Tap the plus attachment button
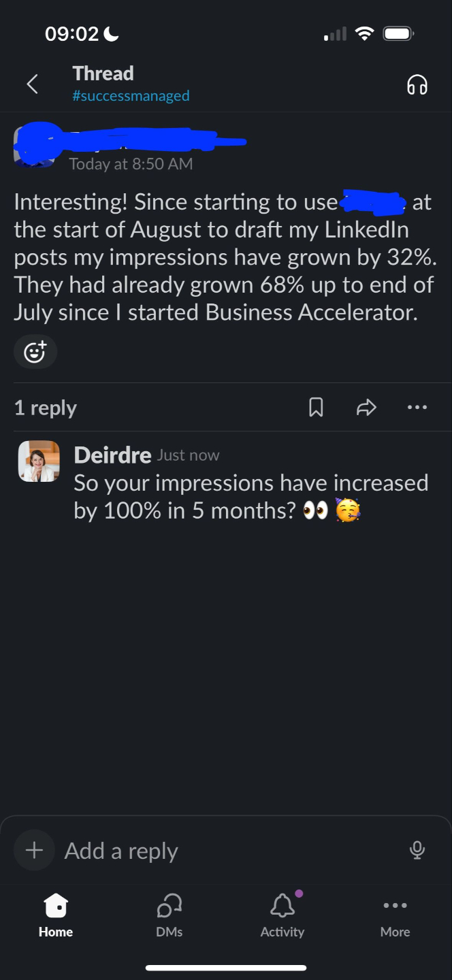 coord(34,850)
